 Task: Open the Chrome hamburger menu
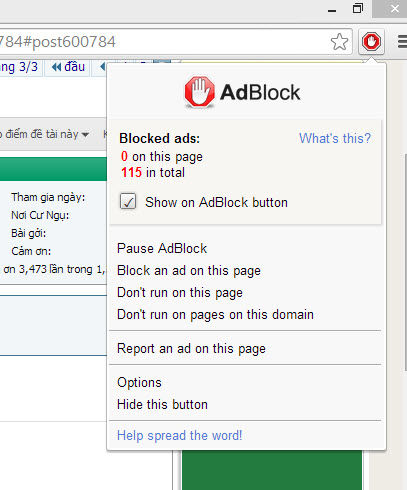[x=402, y=42]
